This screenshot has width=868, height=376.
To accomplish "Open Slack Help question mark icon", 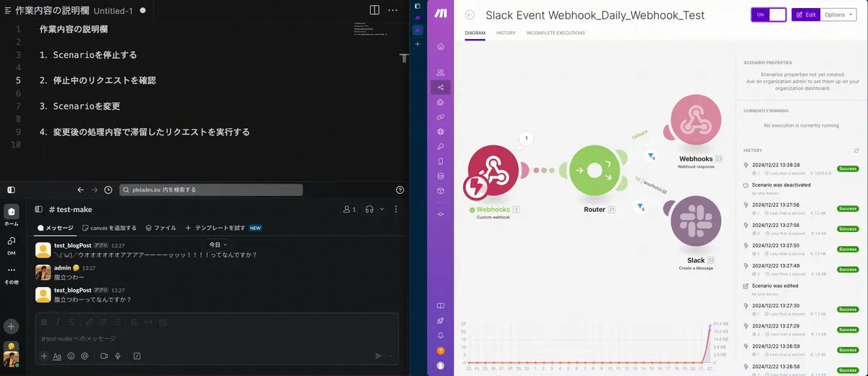I will point(401,190).
